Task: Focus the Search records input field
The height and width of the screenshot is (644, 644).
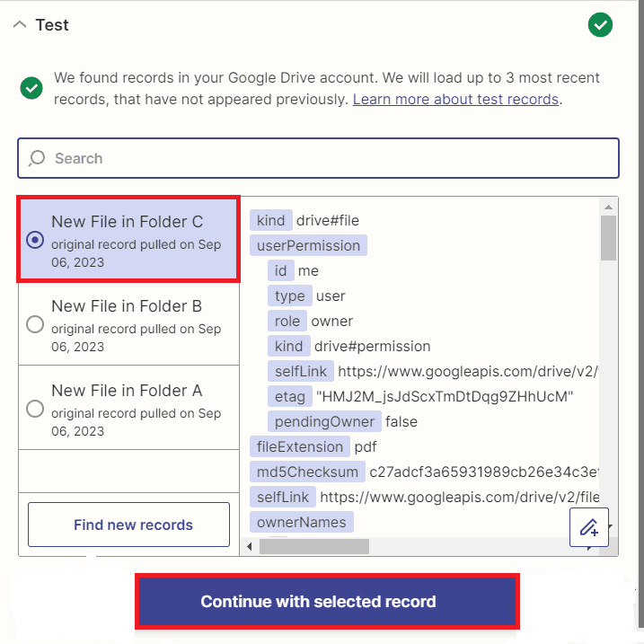Action: [332, 159]
